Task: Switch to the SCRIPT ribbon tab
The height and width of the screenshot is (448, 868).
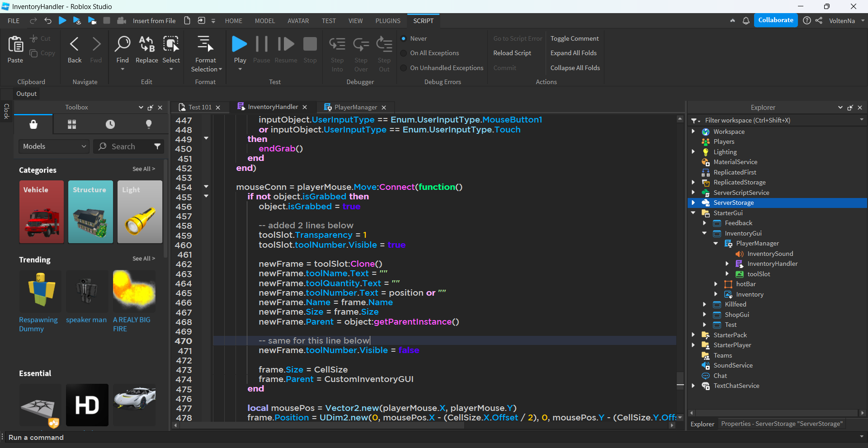Action: point(423,20)
